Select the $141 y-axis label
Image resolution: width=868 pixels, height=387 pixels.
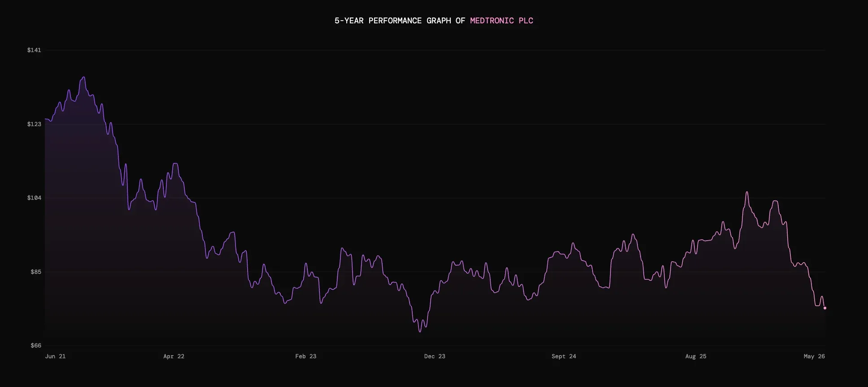[34, 50]
